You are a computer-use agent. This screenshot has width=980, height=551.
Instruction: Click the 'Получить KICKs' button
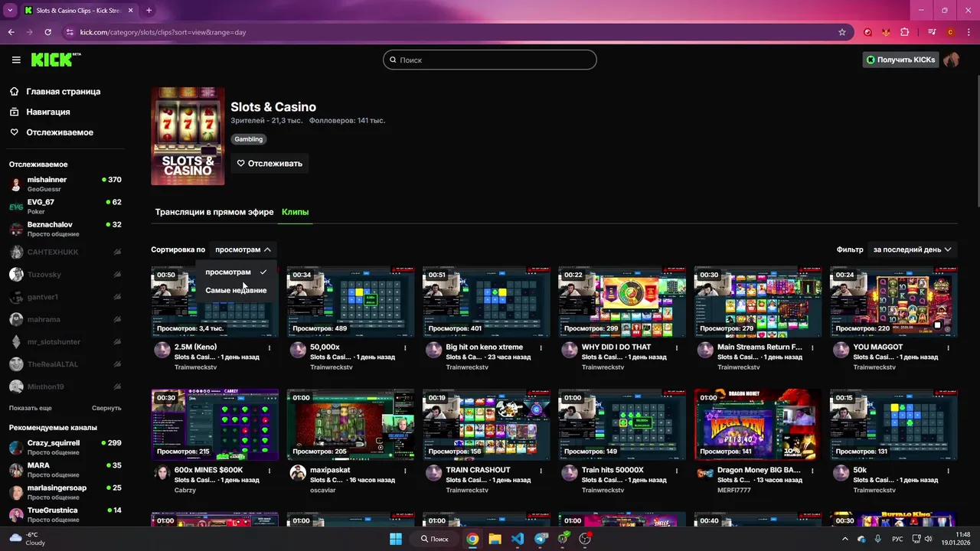coord(900,60)
